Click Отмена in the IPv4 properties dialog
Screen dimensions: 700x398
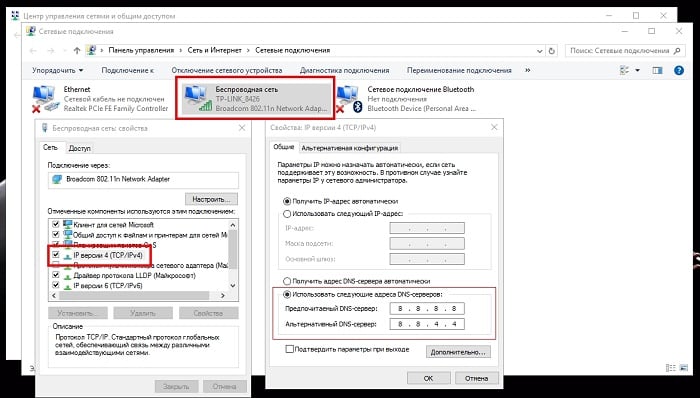pos(476,378)
